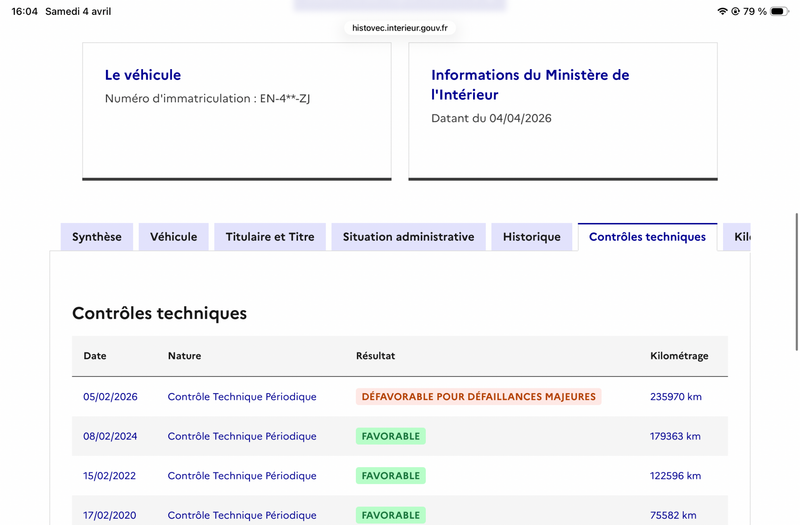800x525 pixels.
Task: Click the Le véhicule card heading
Action: coord(143,75)
